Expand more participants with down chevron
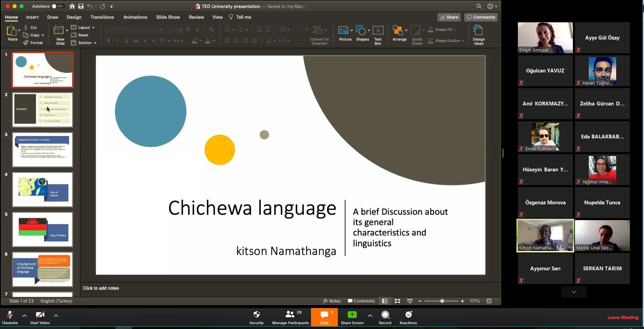 click(574, 292)
